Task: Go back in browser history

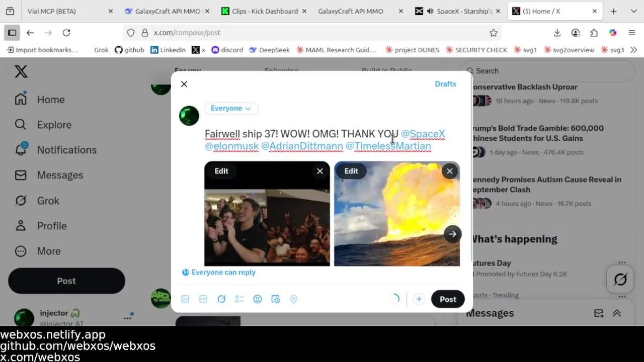Action: click(30, 33)
